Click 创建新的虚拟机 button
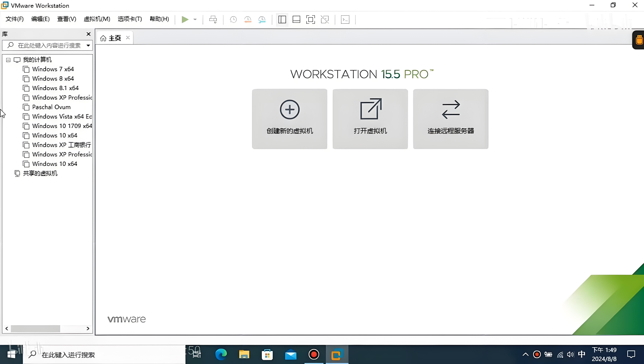Viewport: 644px width, 364px height. [x=289, y=119]
